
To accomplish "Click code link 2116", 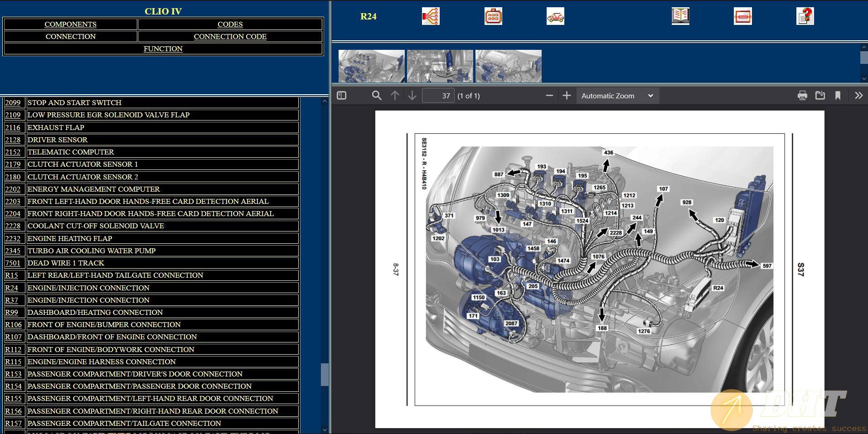I will coord(13,127).
